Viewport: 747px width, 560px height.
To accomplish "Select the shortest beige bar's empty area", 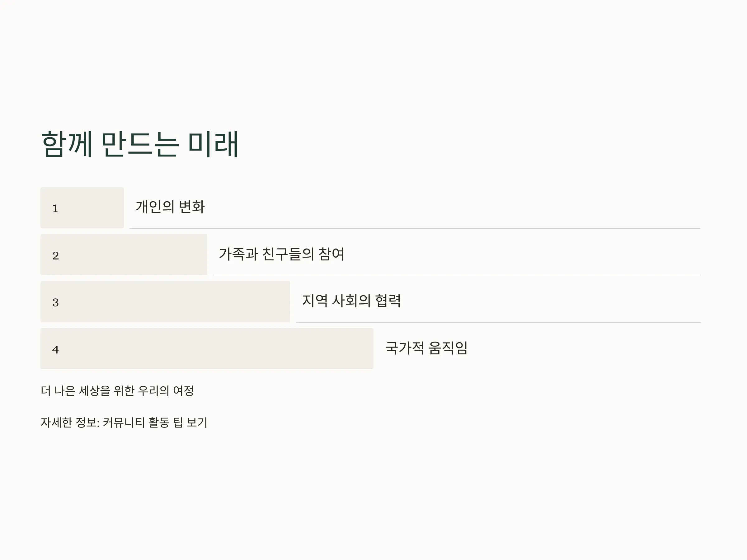I will coord(91,208).
